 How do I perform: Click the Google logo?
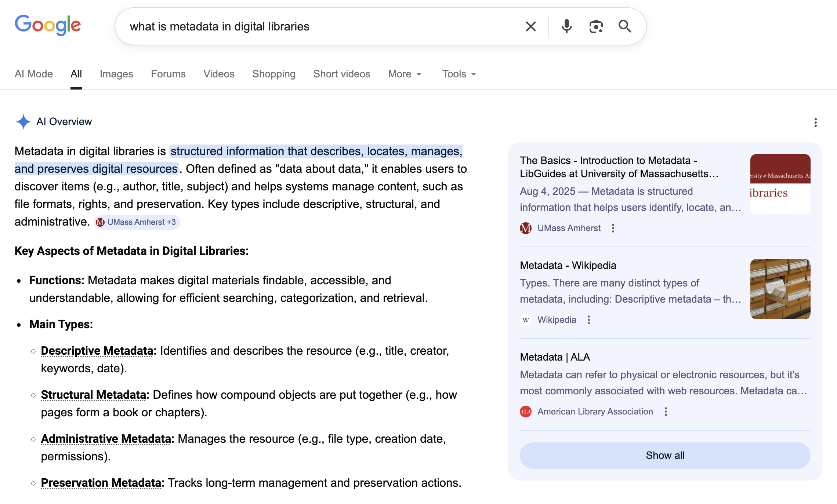(x=48, y=25)
